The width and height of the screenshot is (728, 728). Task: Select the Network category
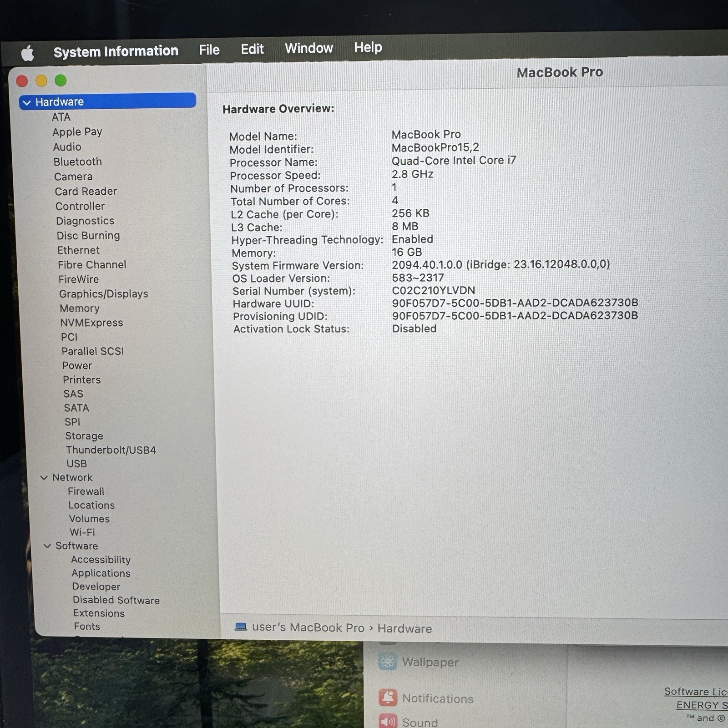72,477
